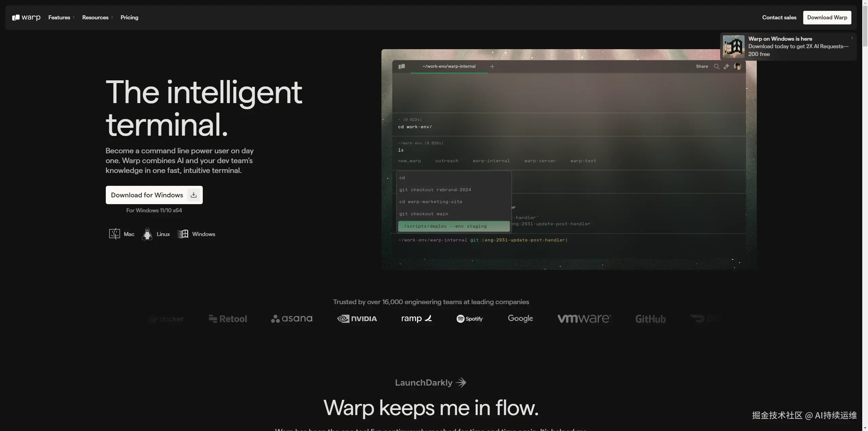868x431 pixels.
Task: Open the Windows announcement chevron
Action: (852, 38)
